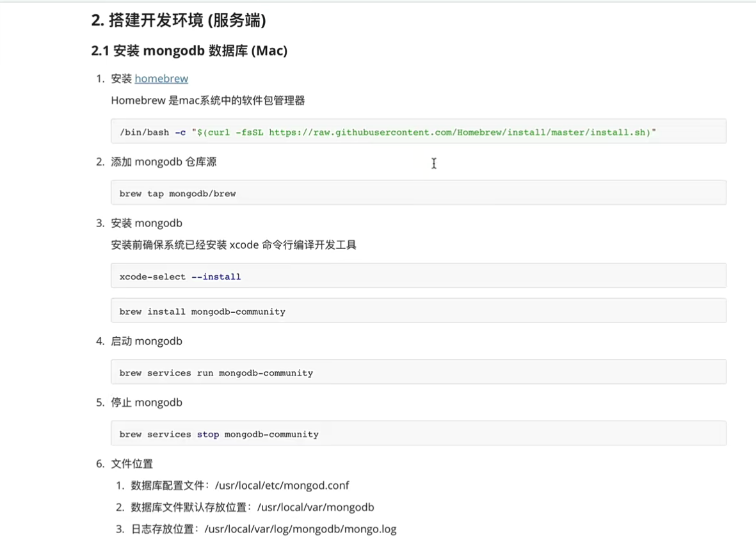Screen dimensions: 756x542
Task: Click the '2.1 安装 mongodb 数据库 (Mac)' subheading
Action: (x=189, y=51)
